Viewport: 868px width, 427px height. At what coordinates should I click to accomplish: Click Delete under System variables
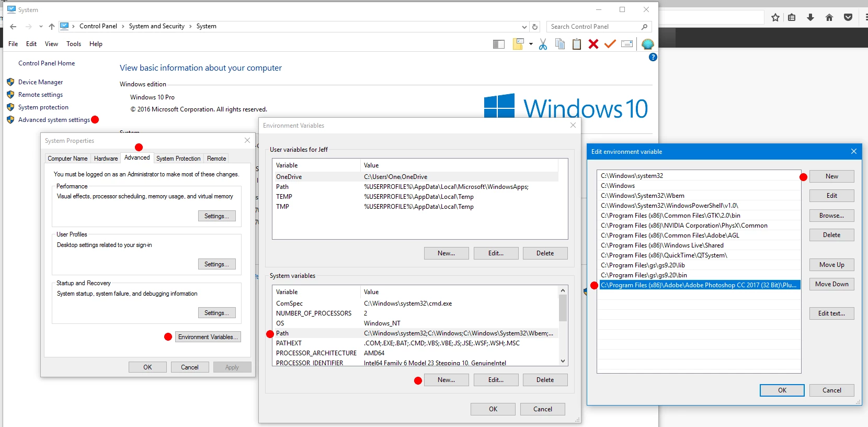pyautogui.click(x=545, y=380)
